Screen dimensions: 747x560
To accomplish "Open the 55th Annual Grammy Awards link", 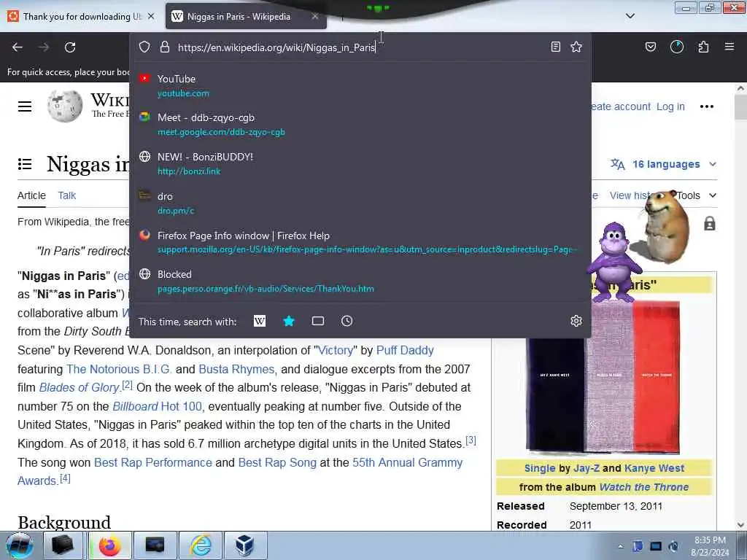I will 240,472.
